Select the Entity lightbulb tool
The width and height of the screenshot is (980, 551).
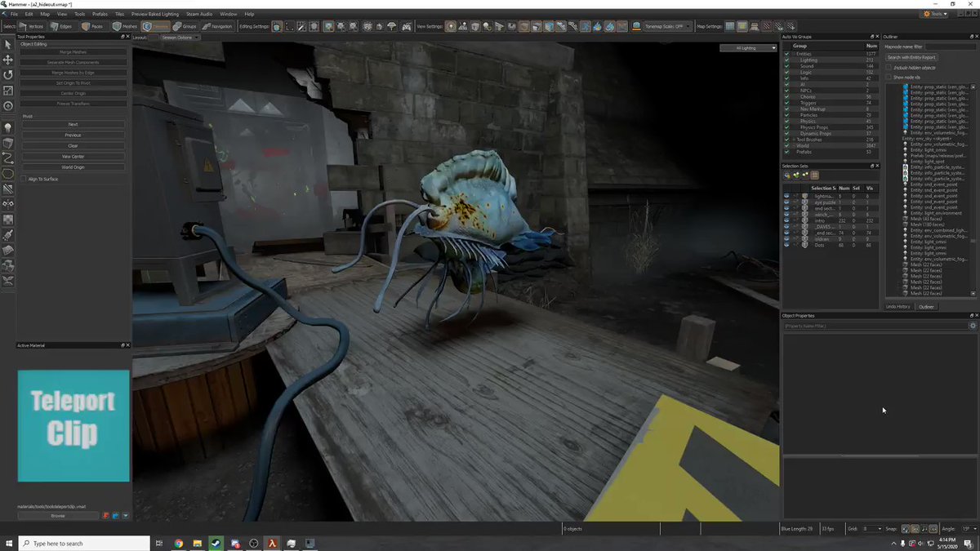click(x=8, y=128)
